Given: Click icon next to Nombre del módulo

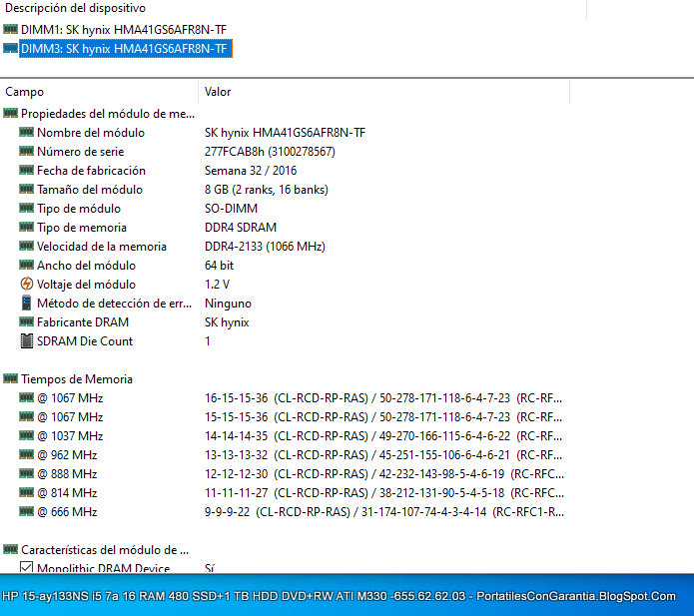Looking at the screenshot, I should pyautogui.click(x=27, y=133).
